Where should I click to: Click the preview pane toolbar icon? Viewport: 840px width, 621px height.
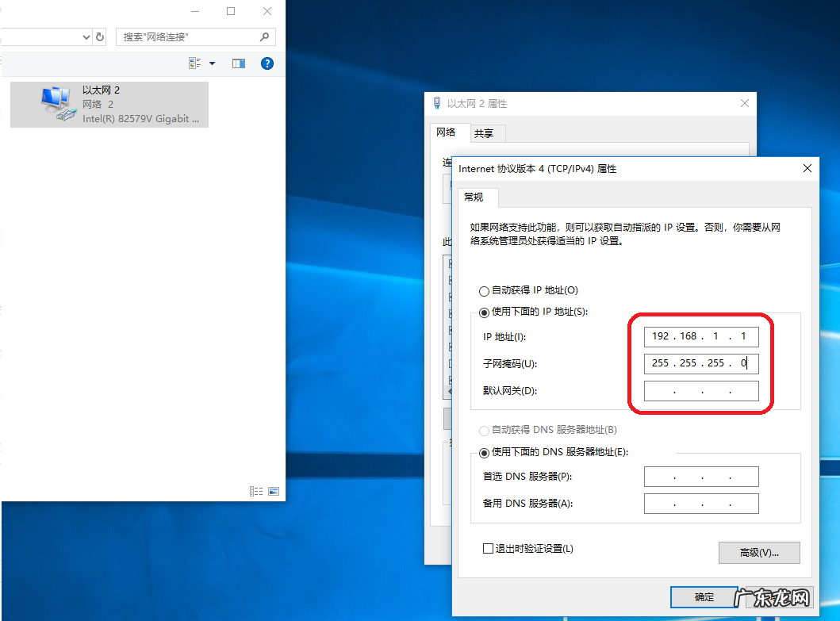coord(238,63)
